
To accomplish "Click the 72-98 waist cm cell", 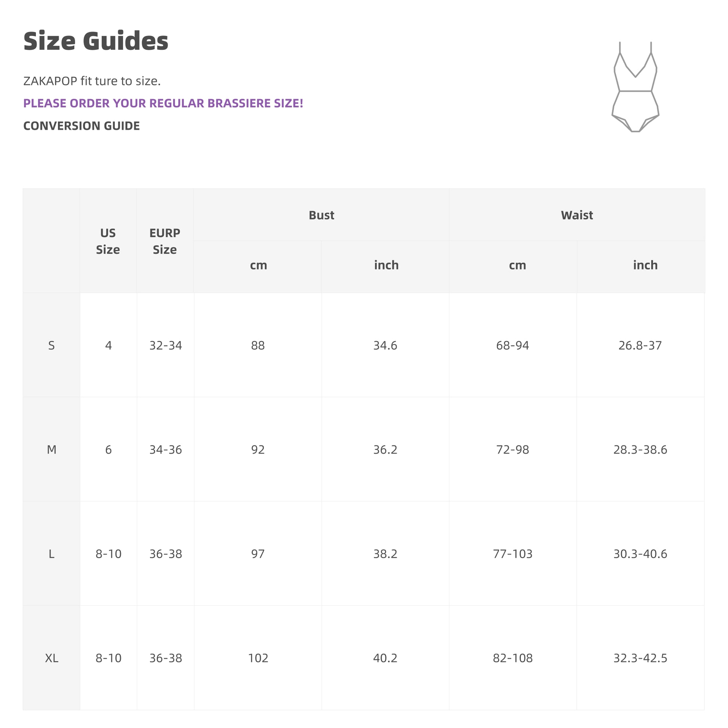I will [x=513, y=450].
